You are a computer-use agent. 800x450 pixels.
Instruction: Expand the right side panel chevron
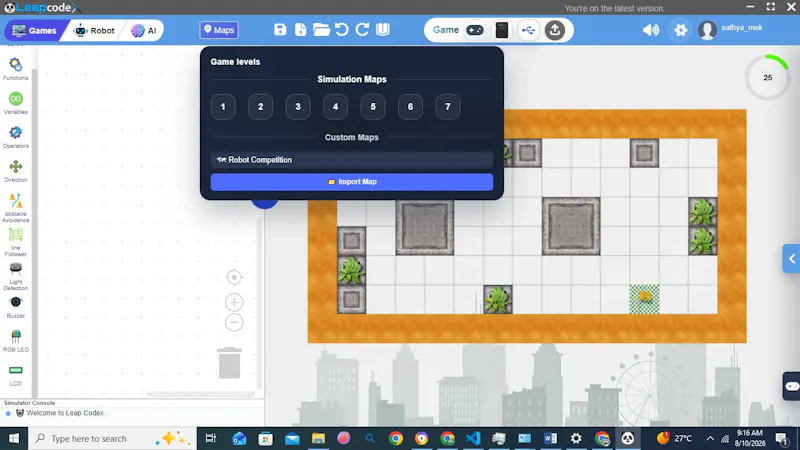click(791, 259)
